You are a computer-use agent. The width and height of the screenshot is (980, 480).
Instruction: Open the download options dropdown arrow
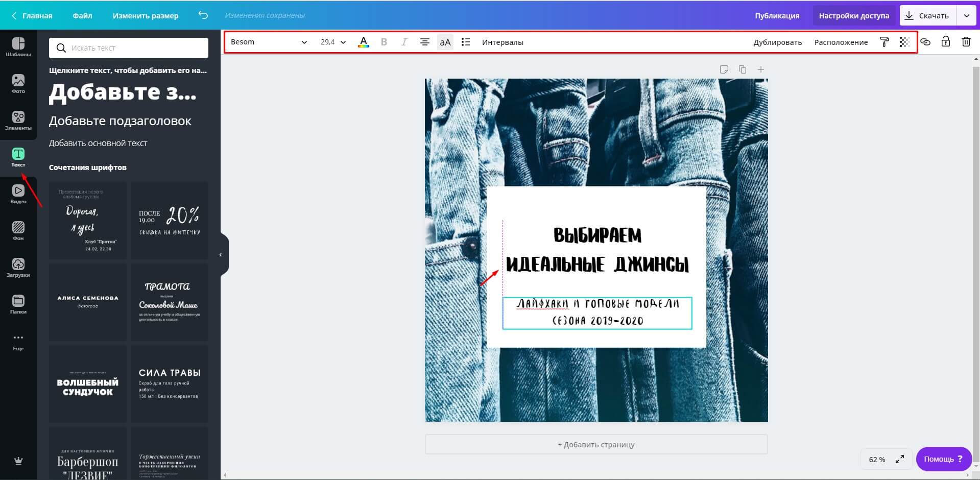[966, 15]
